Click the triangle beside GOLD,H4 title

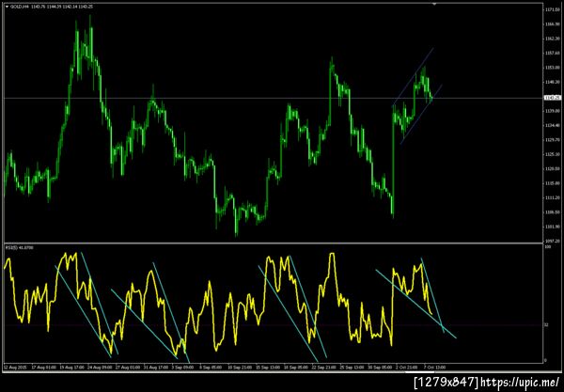coord(7,7)
